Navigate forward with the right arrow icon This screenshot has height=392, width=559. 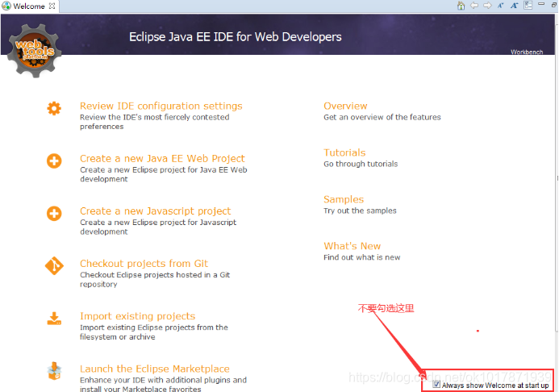click(487, 6)
